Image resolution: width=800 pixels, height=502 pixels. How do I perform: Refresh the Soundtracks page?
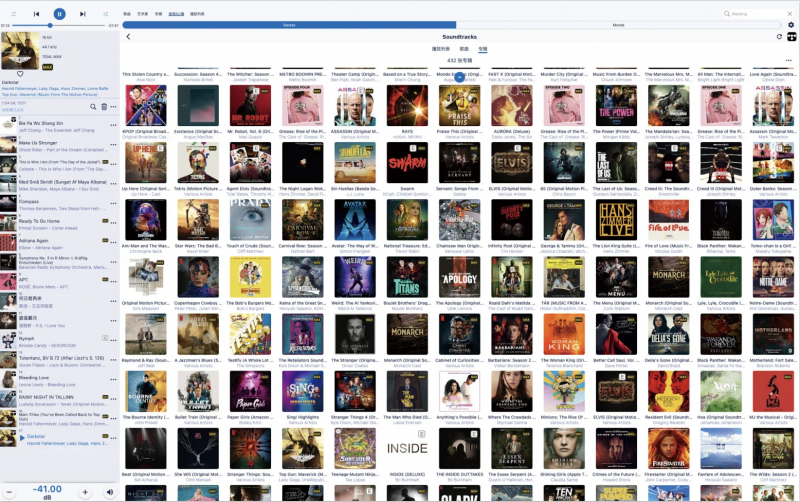pos(779,37)
